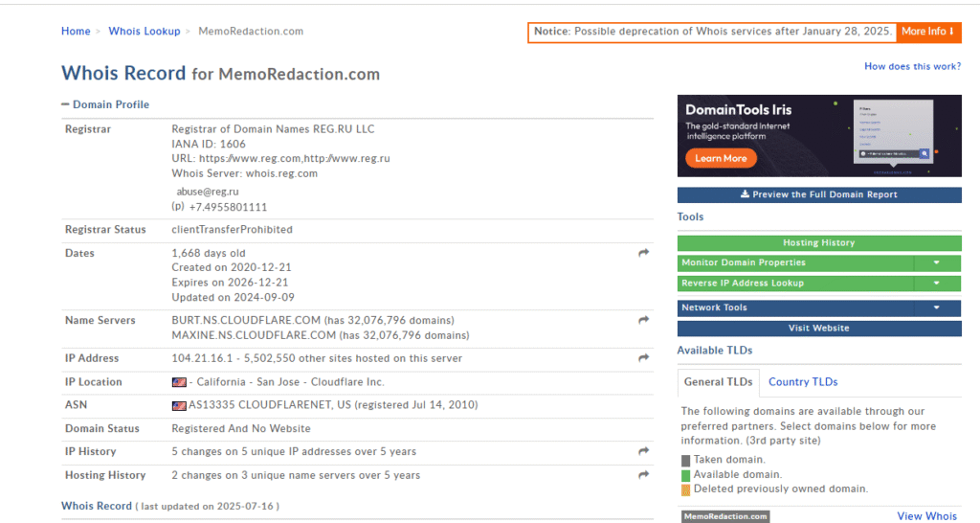
Task: Click the abuse@reg.ru email text
Action: (208, 193)
